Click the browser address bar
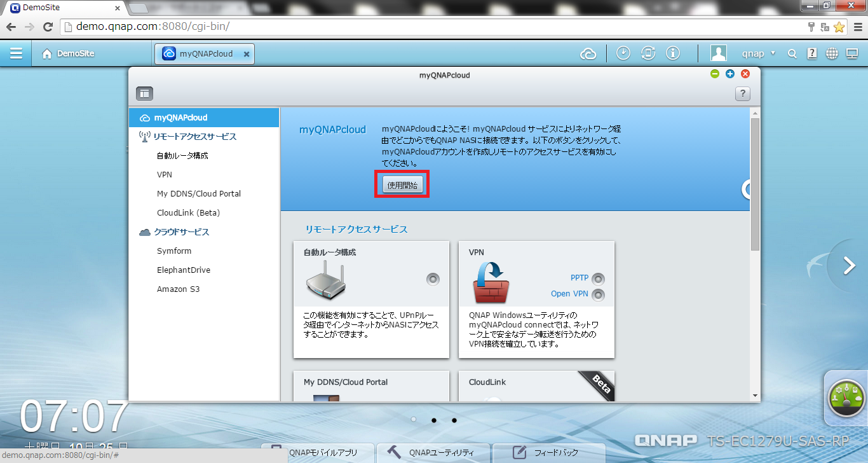 pyautogui.click(x=432, y=27)
